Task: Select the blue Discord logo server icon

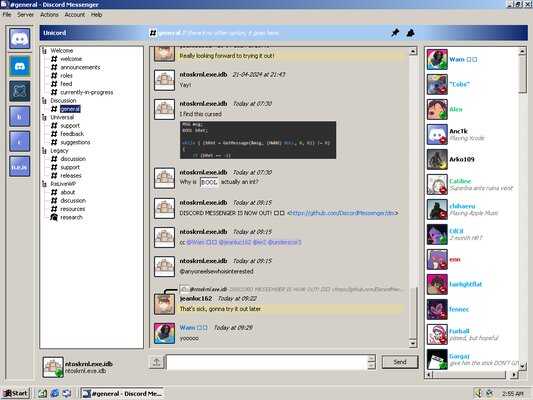Action: point(19,66)
